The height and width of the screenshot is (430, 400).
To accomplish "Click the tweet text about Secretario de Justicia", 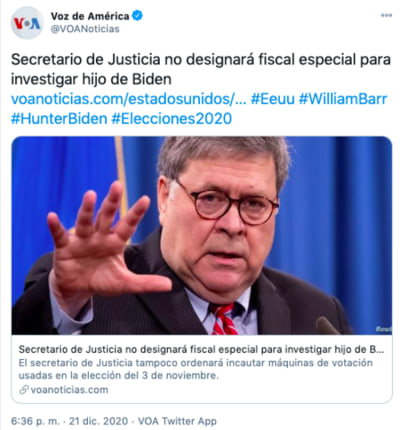I will pos(201,69).
